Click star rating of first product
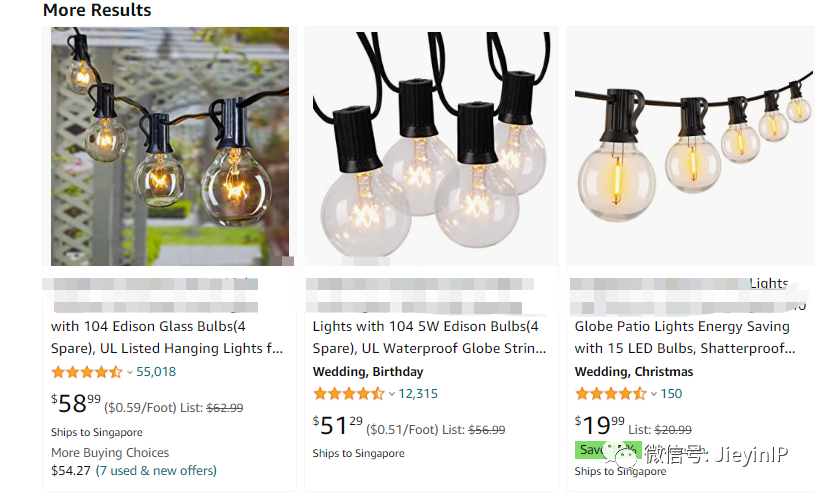 86,372
